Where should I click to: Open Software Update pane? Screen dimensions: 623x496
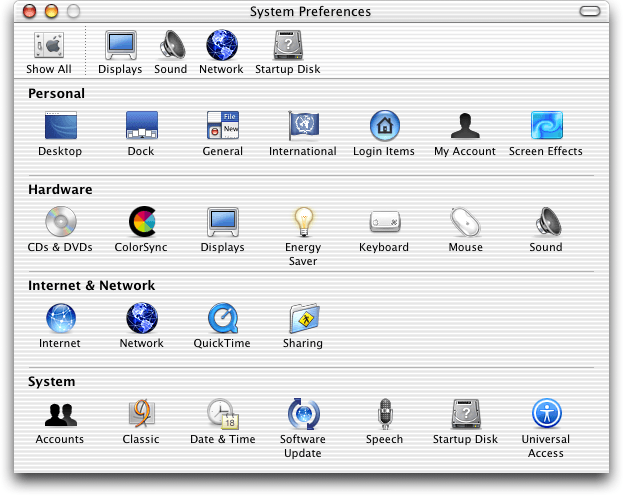(303, 414)
